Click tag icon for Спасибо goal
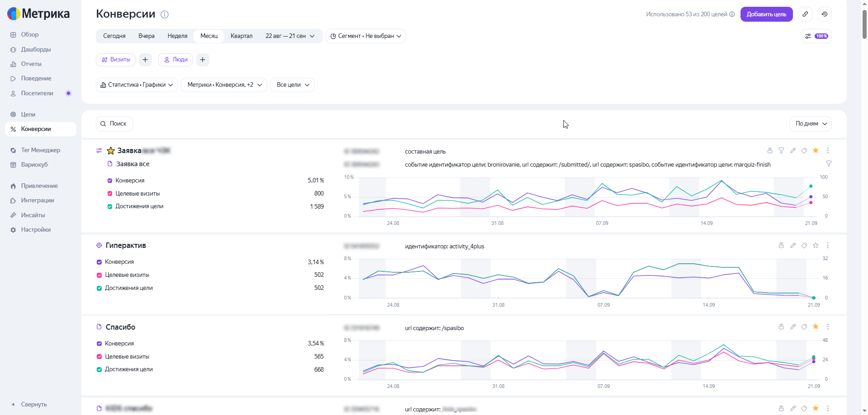Image resolution: width=868 pixels, height=415 pixels. tap(804, 327)
